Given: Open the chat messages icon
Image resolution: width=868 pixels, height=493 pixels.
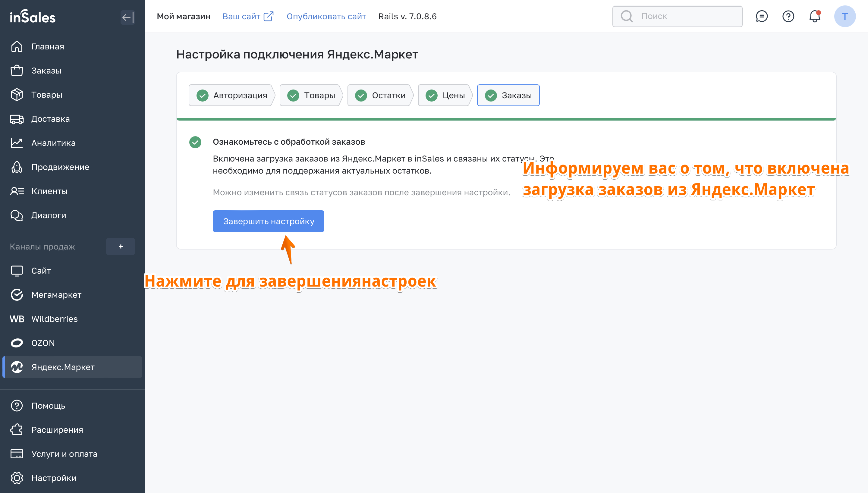Looking at the screenshot, I should (x=761, y=16).
